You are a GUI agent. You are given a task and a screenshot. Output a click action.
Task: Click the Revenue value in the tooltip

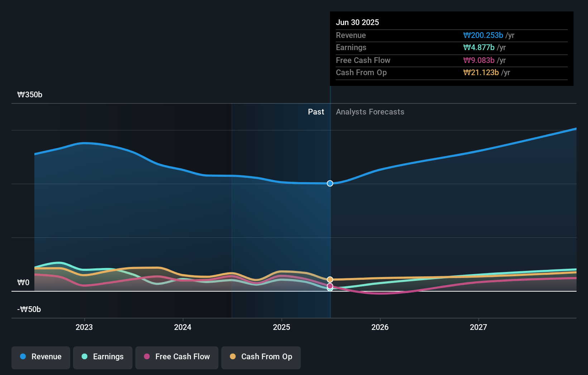(x=483, y=35)
